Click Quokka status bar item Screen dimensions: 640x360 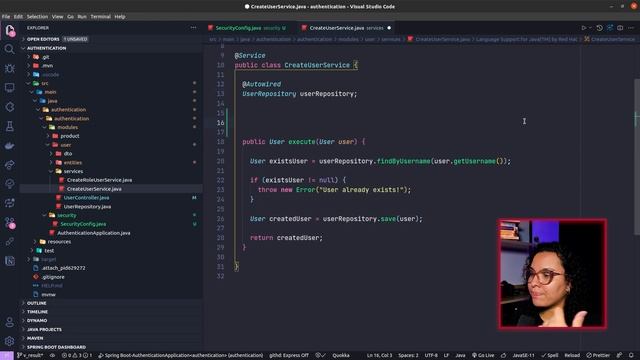341,356
